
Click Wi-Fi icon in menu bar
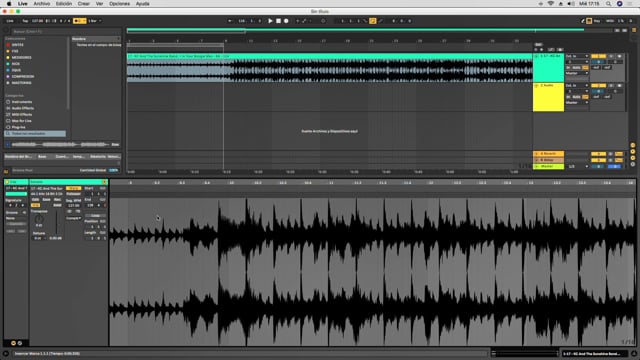551,4
